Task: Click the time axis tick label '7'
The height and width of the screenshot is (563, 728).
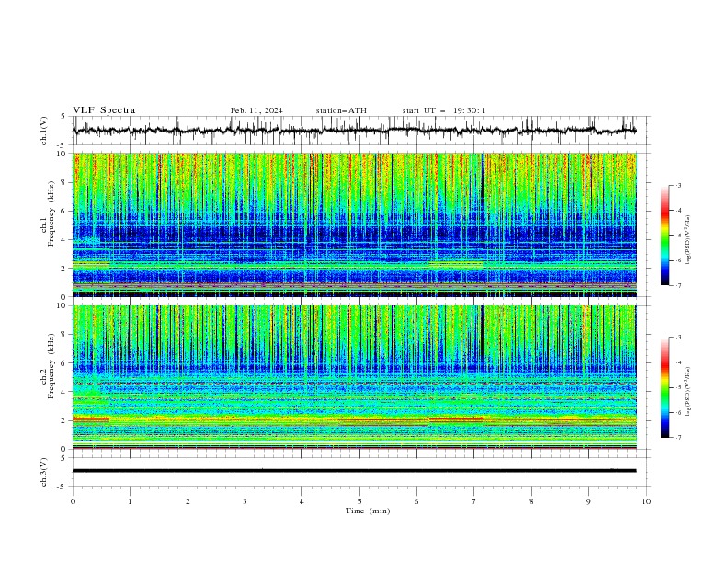Action: pos(474,501)
